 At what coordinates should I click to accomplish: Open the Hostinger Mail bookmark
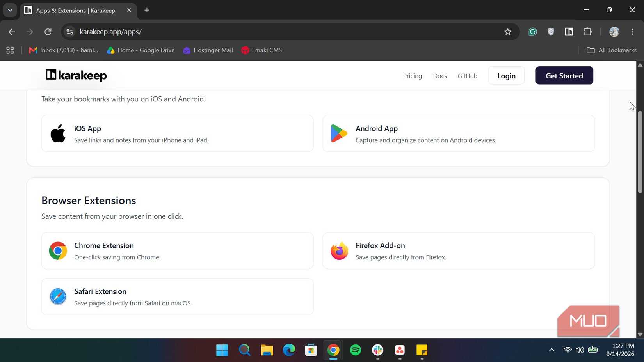[x=208, y=50]
